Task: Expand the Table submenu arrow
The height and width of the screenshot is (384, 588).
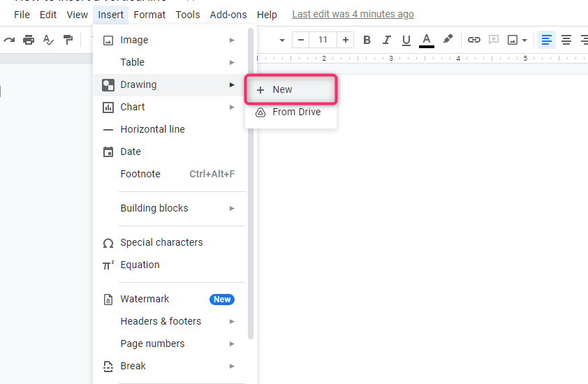Action: pyautogui.click(x=232, y=63)
